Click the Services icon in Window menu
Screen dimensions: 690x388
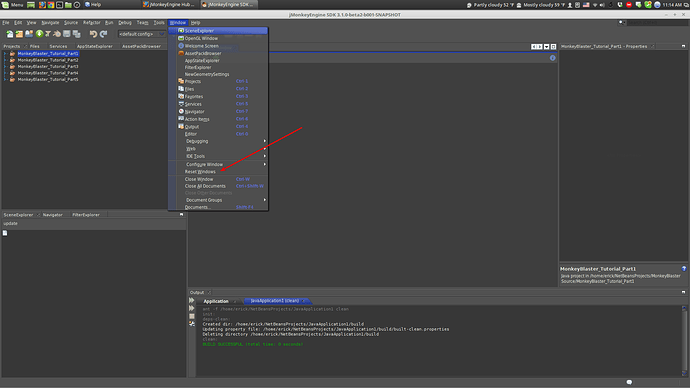tap(181, 104)
